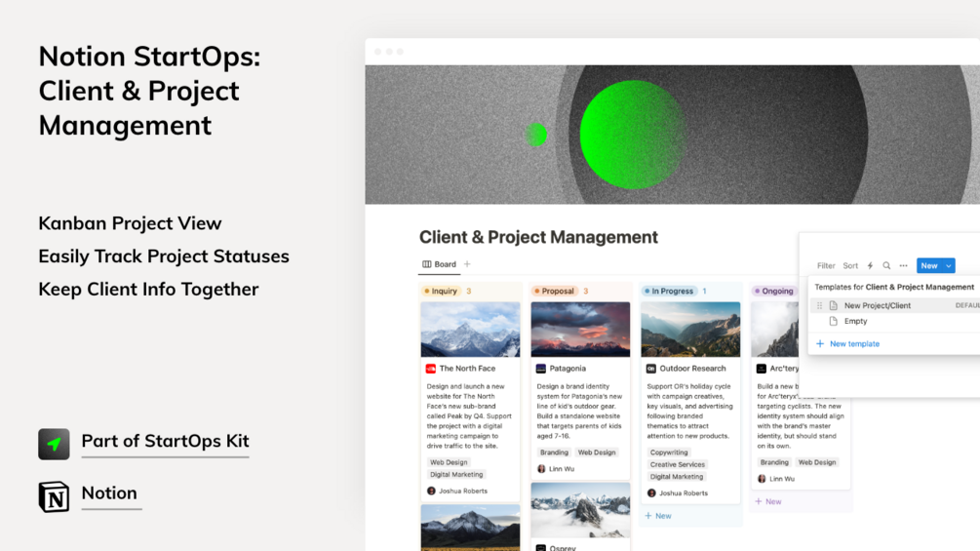Open the Osprey card image
This screenshot has width=980, height=551.
(x=580, y=510)
